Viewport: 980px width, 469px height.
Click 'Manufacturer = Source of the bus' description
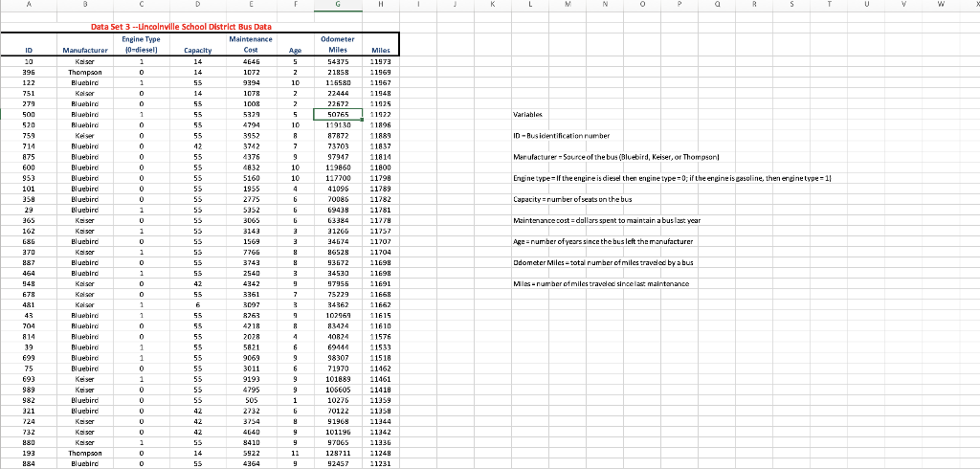[x=617, y=157]
